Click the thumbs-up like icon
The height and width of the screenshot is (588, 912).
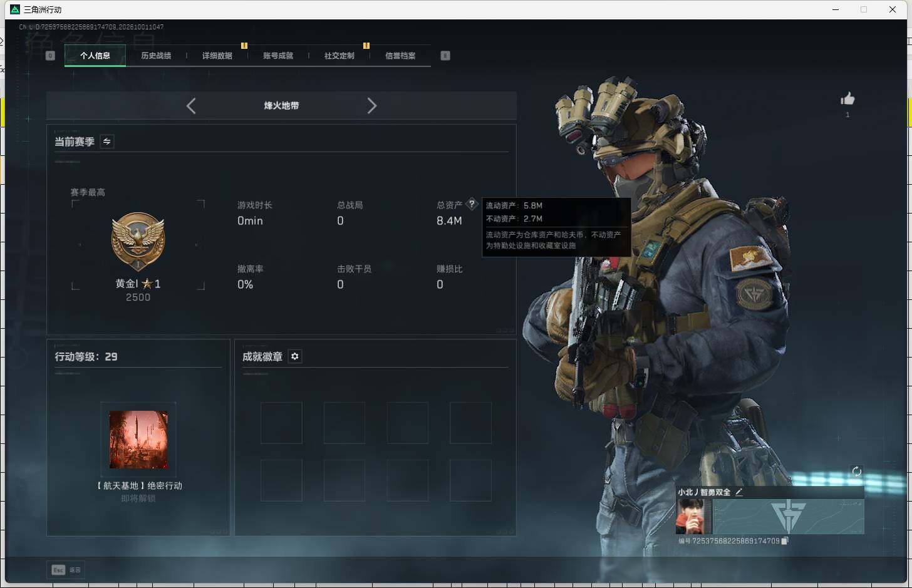(847, 99)
